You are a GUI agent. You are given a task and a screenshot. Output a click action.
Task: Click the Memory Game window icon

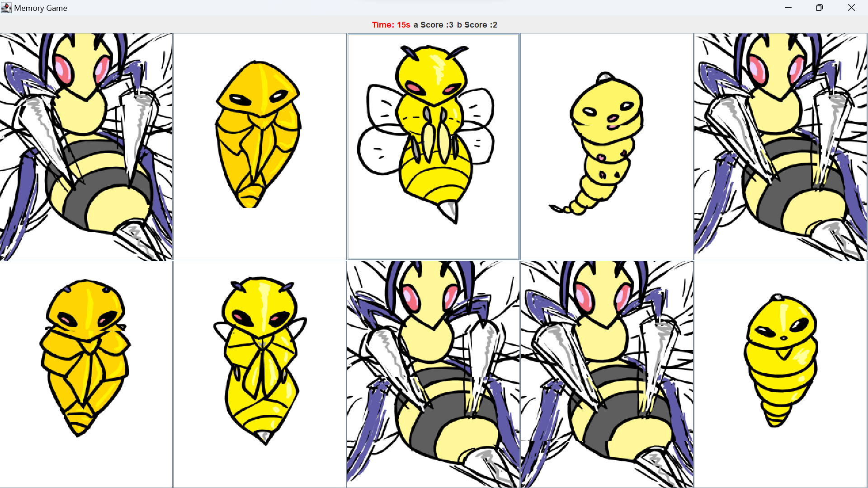click(6, 8)
